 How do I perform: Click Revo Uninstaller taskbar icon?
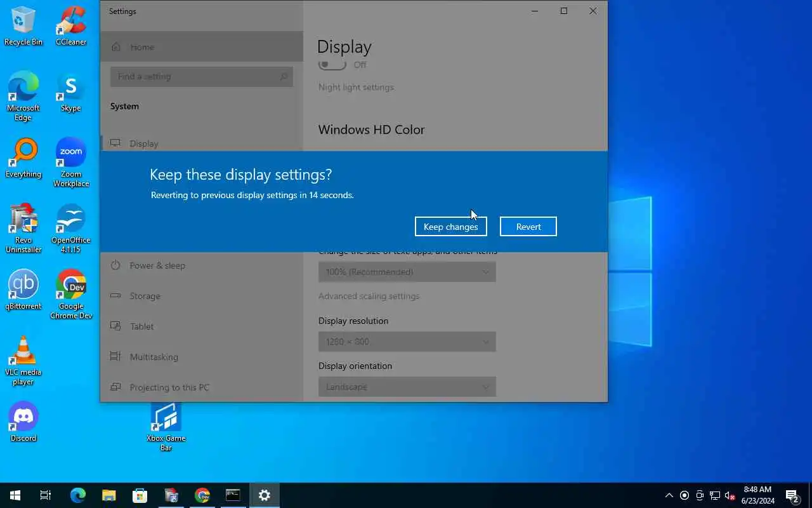pyautogui.click(x=171, y=495)
